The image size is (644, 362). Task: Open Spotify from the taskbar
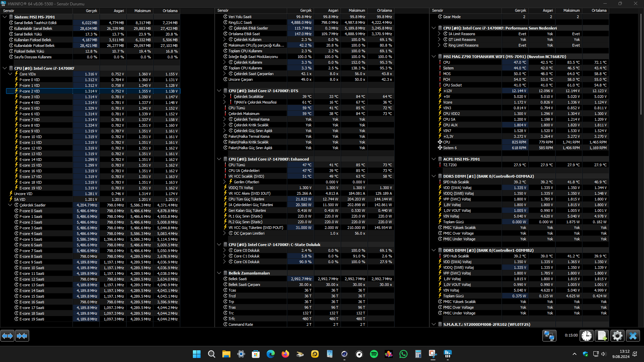pos(374,354)
